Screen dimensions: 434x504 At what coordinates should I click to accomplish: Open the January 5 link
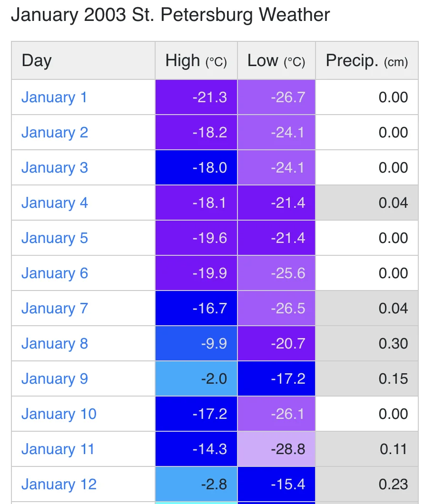(55, 238)
